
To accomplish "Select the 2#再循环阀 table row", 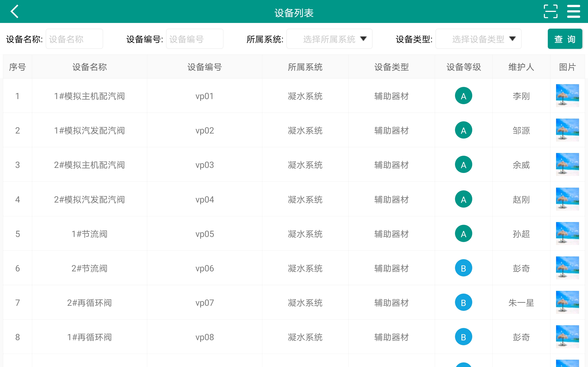I will click(89, 303).
